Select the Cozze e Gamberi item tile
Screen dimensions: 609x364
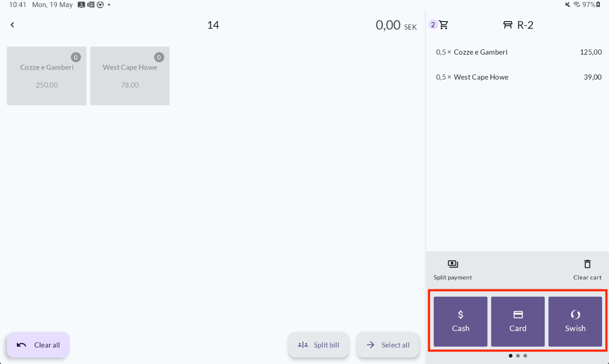pos(47,76)
